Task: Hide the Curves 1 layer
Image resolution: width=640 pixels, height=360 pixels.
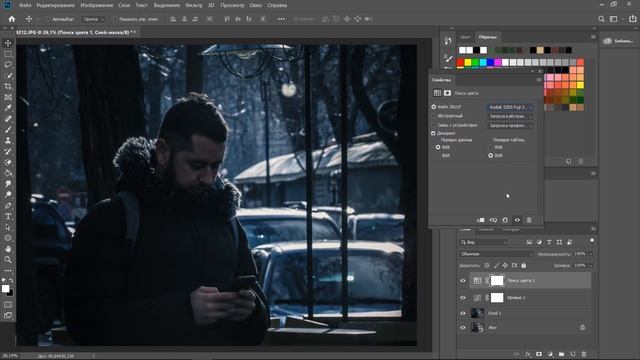Action: [463, 298]
